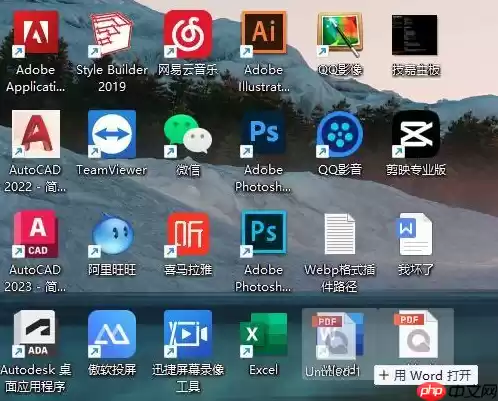Open 傲软投屏 screen mirroring icon
The height and width of the screenshot is (401, 498).
click(112, 334)
